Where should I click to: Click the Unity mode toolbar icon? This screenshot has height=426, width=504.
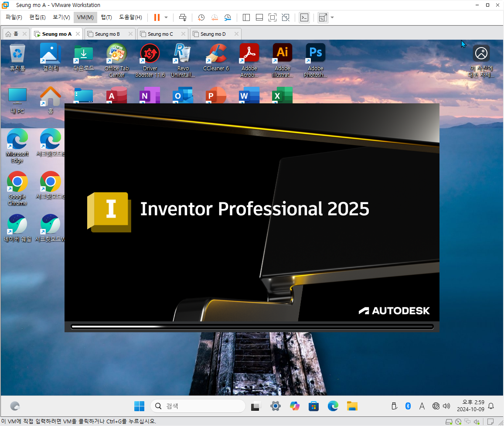(x=286, y=17)
